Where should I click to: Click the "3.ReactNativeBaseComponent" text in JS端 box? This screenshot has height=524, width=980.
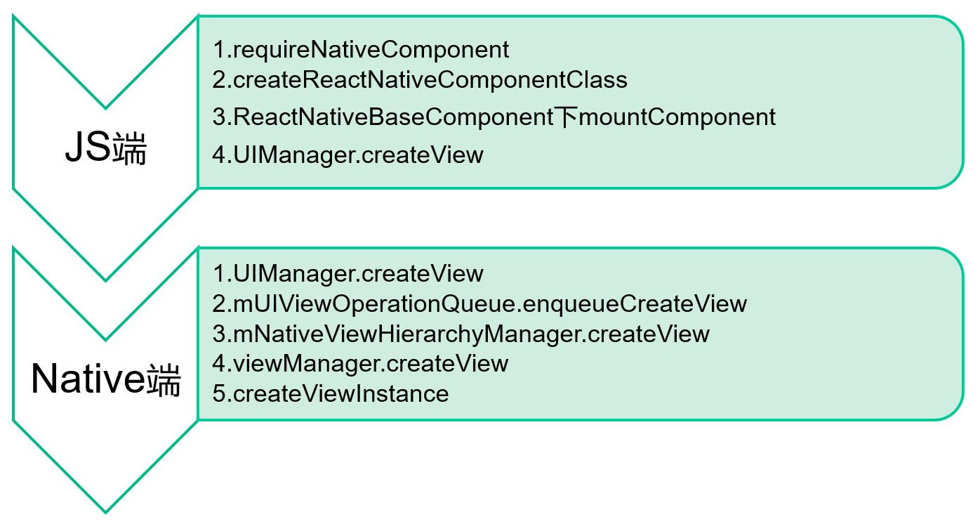point(383,117)
